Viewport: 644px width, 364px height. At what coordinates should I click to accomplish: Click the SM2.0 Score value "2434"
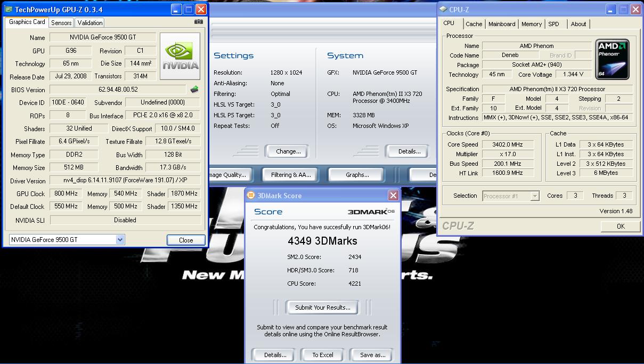[x=355, y=257]
